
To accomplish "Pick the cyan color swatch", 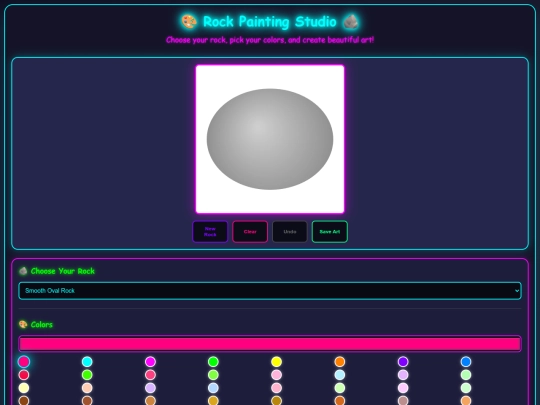I will (87, 362).
